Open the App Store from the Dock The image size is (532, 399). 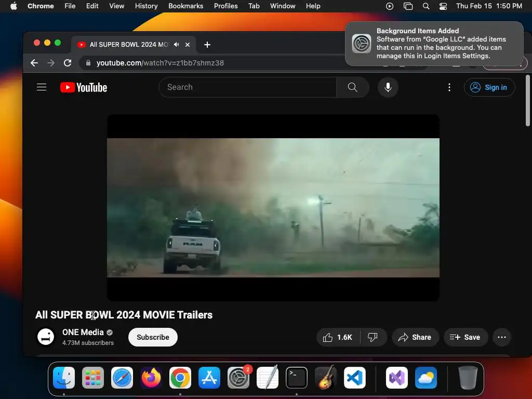[x=209, y=378]
